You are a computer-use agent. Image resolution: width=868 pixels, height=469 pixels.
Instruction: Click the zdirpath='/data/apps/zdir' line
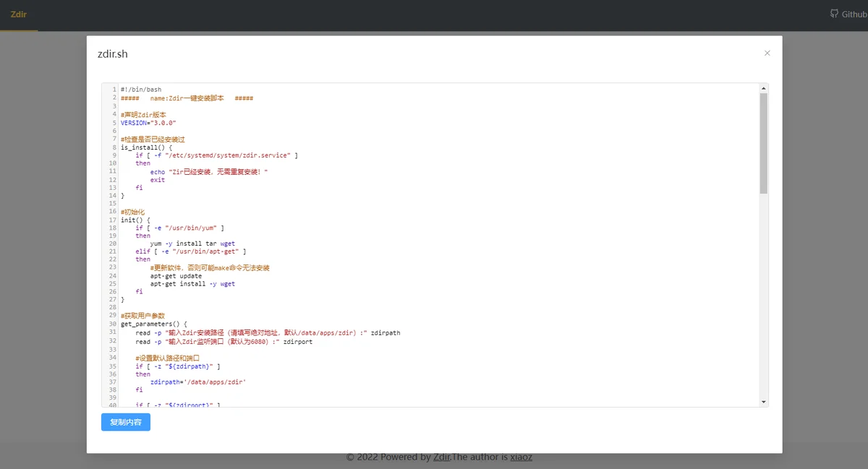(x=198, y=382)
